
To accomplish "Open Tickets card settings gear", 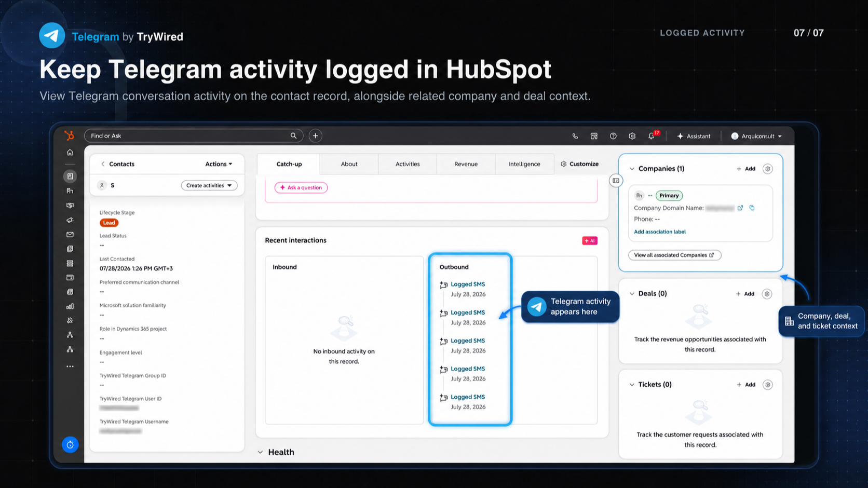I will click(x=768, y=385).
